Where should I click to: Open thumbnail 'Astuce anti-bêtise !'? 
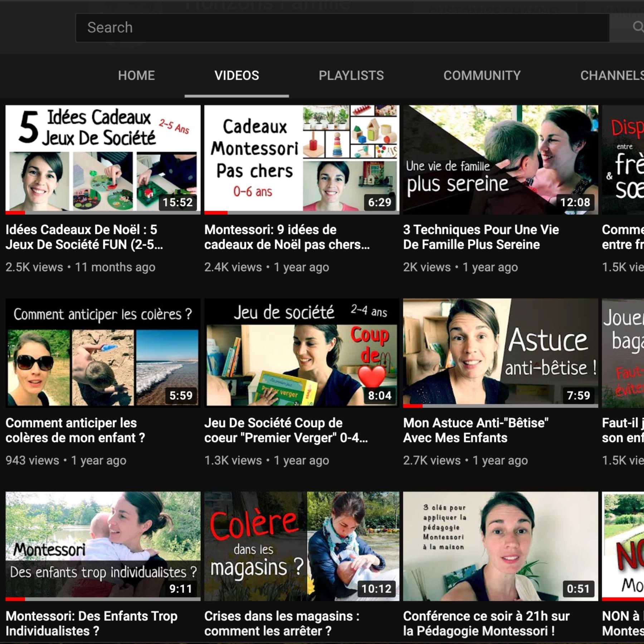point(501,353)
